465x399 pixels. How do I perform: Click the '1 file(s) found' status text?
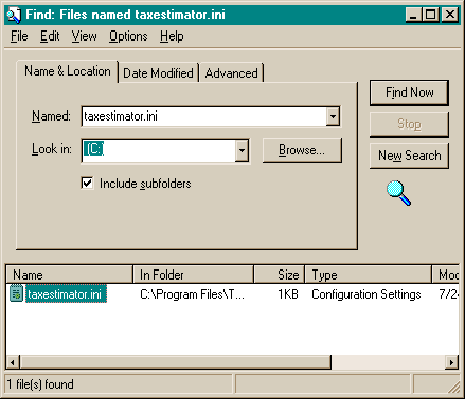[40, 384]
